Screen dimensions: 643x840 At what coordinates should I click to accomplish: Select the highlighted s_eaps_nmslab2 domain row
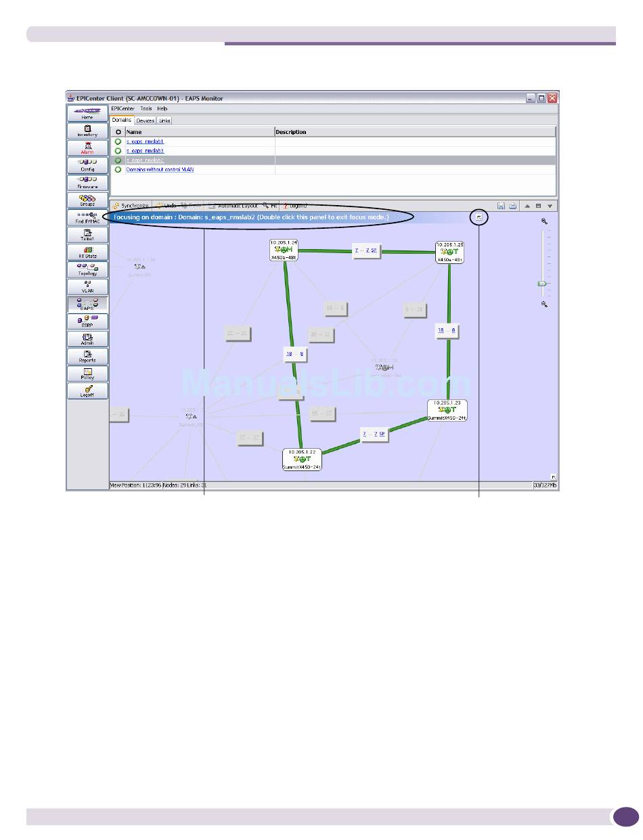(x=333, y=160)
